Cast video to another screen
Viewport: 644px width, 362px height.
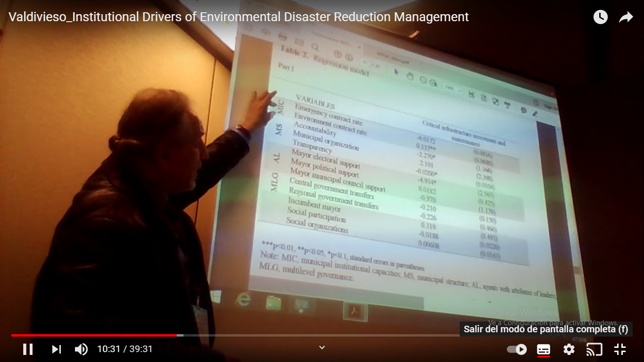594,349
